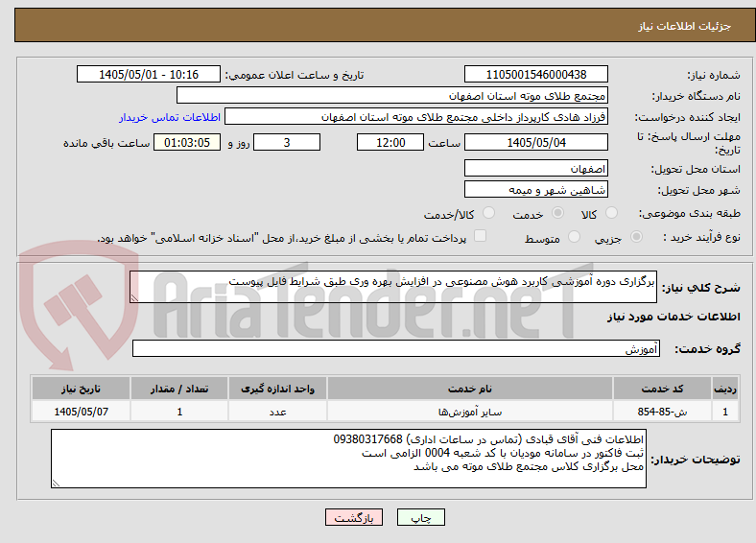Image resolution: width=756 pixels, height=543 pixels.
Task: Click the remaining time field 01:03:05
Action: (x=187, y=142)
